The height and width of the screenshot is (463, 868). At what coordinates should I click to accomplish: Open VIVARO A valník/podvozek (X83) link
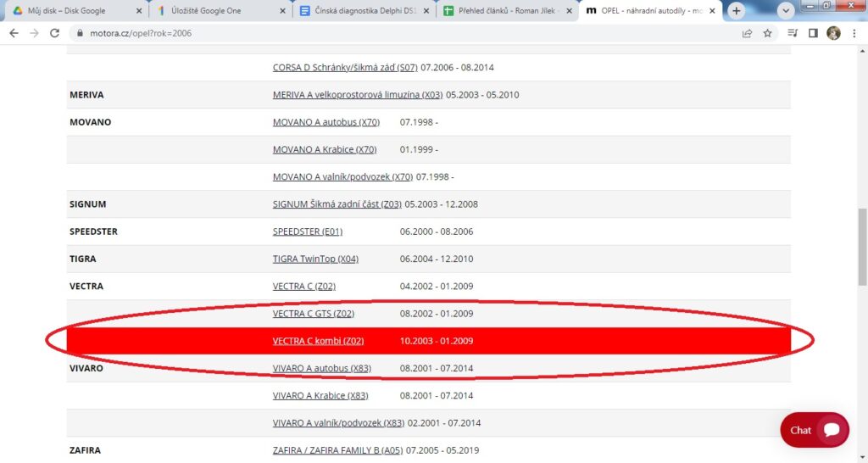pyautogui.click(x=338, y=422)
